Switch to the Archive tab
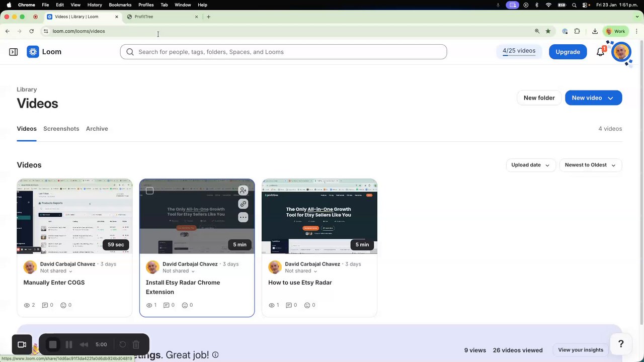 (x=97, y=129)
